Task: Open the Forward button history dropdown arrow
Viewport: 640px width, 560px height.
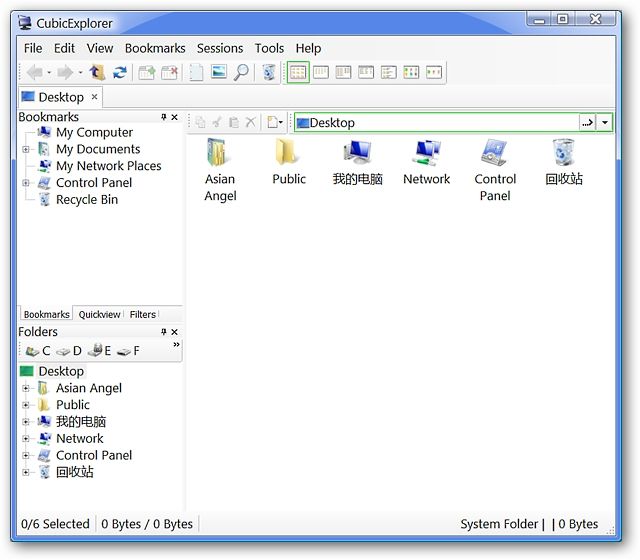Action: click(x=80, y=73)
